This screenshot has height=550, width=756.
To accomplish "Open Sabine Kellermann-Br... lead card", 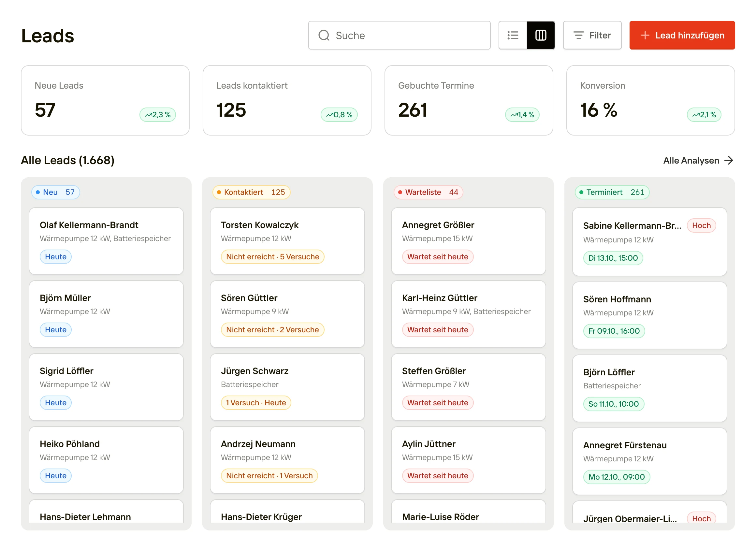I will pyautogui.click(x=650, y=242).
